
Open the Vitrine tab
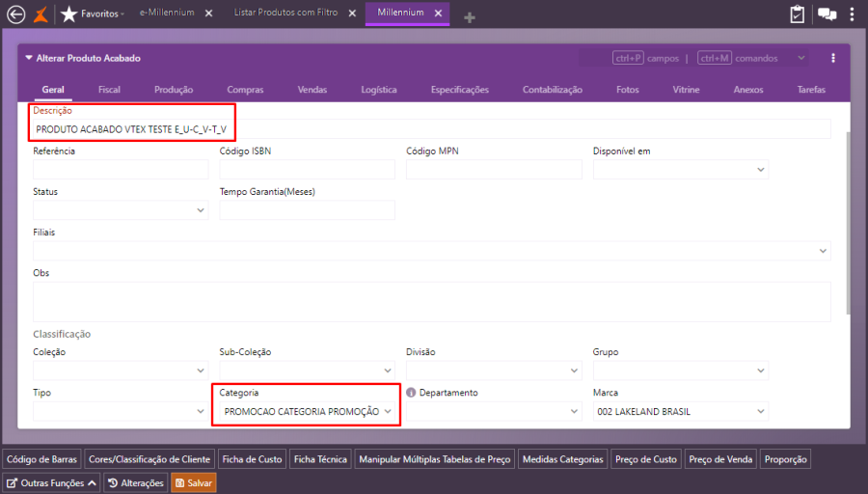pos(686,90)
